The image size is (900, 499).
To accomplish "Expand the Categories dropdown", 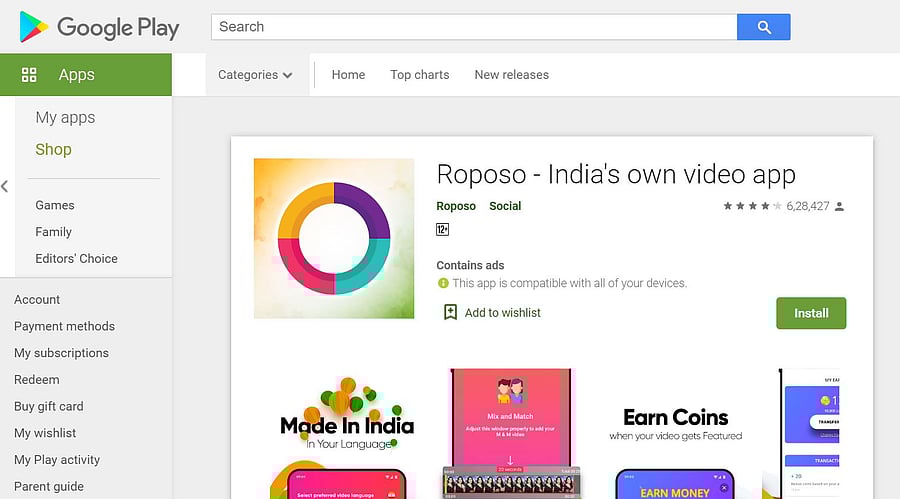I will 255,75.
